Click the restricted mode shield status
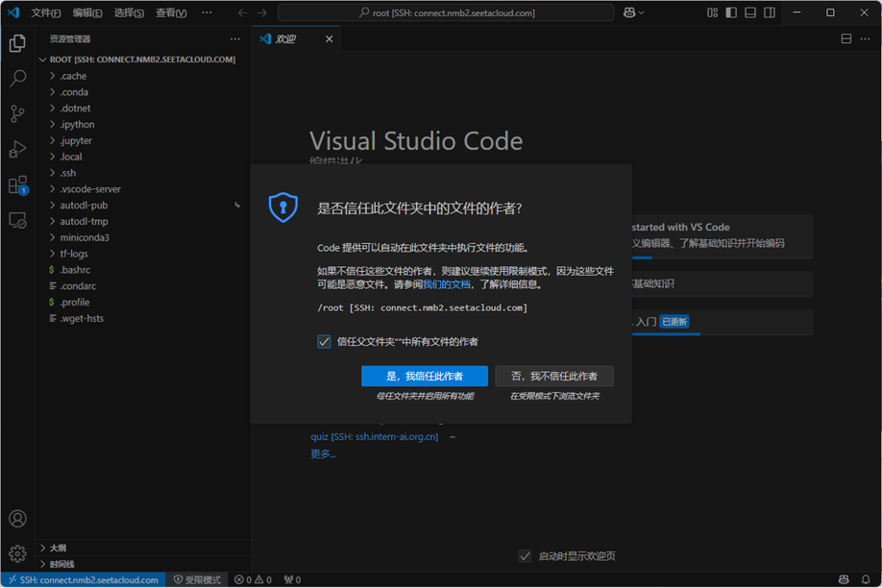 click(197, 579)
